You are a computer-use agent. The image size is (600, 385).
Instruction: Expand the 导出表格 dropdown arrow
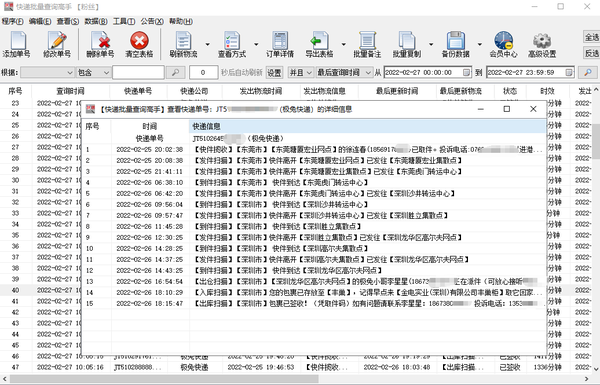tap(343, 44)
